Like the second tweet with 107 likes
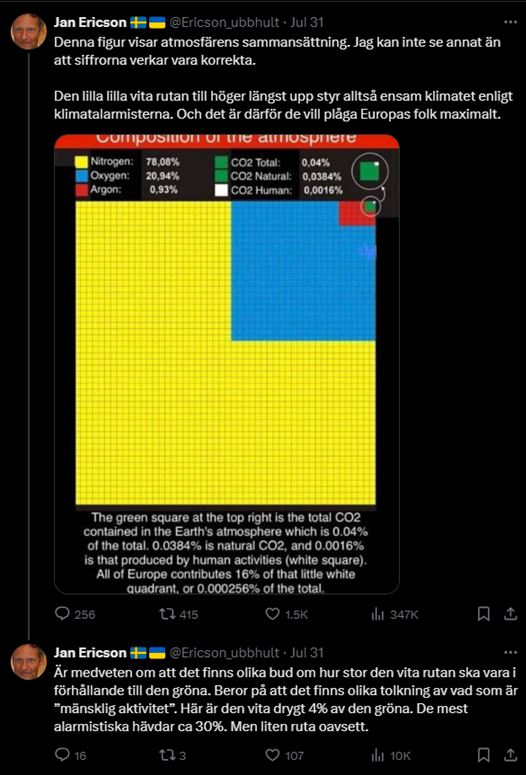The width and height of the screenshot is (526, 775). point(285,755)
